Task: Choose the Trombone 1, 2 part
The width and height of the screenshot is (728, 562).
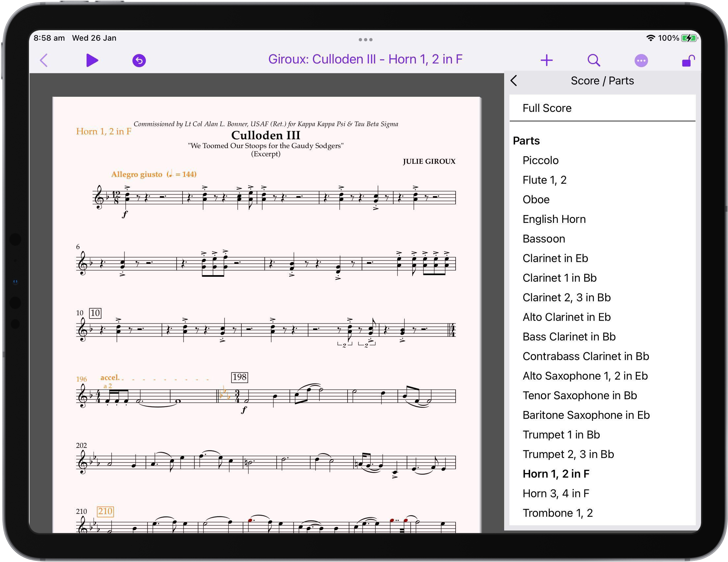Action: pos(602,513)
